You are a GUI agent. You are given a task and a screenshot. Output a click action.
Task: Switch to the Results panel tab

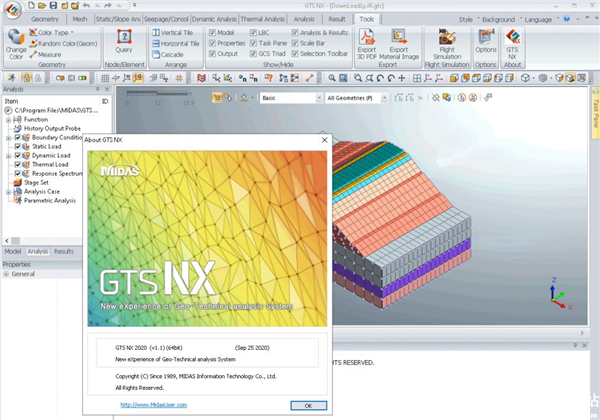tap(64, 251)
